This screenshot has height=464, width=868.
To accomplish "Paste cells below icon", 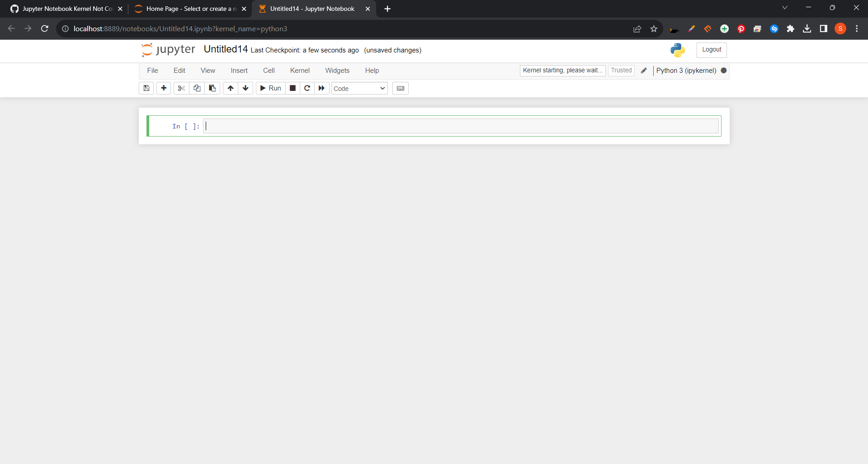I will tap(212, 88).
